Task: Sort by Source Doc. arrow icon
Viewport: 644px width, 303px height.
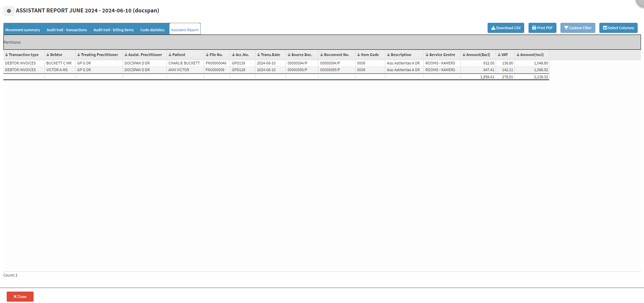Action: (x=289, y=55)
